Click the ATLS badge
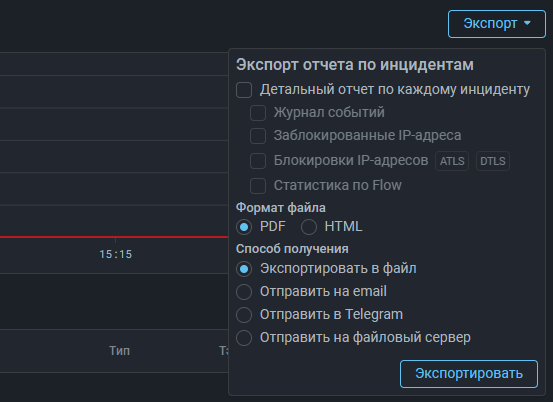Screen dimensions: 553x402 pyautogui.click(x=452, y=161)
